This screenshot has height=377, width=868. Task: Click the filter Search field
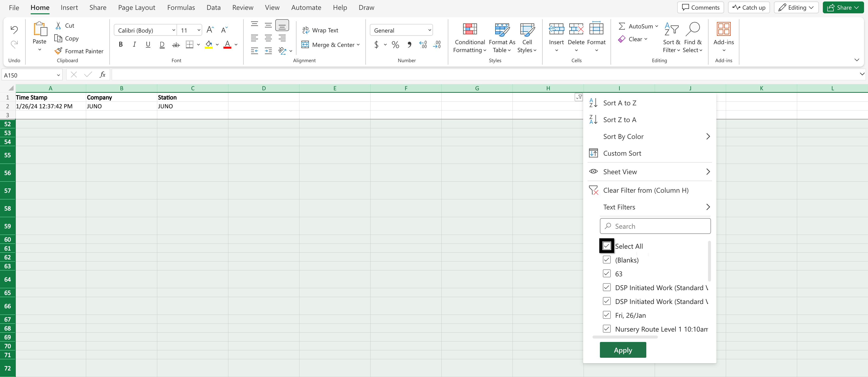[655, 226]
